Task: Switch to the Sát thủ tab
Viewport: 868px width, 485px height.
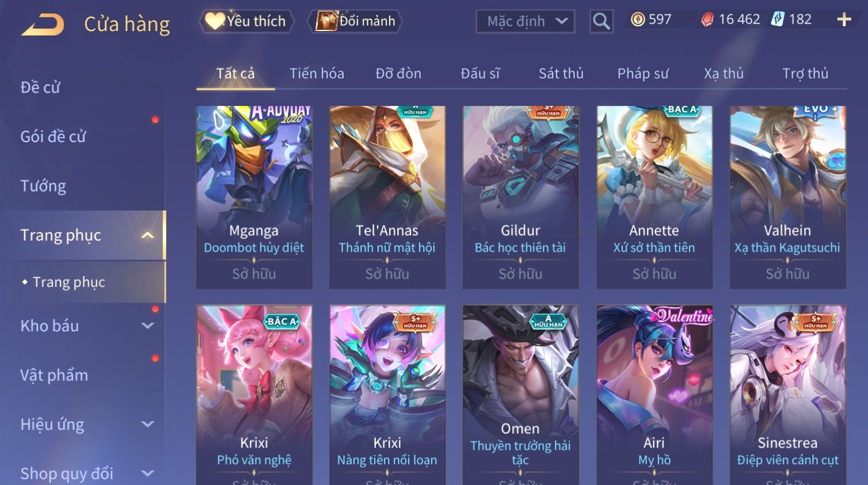Action: pos(561,74)
